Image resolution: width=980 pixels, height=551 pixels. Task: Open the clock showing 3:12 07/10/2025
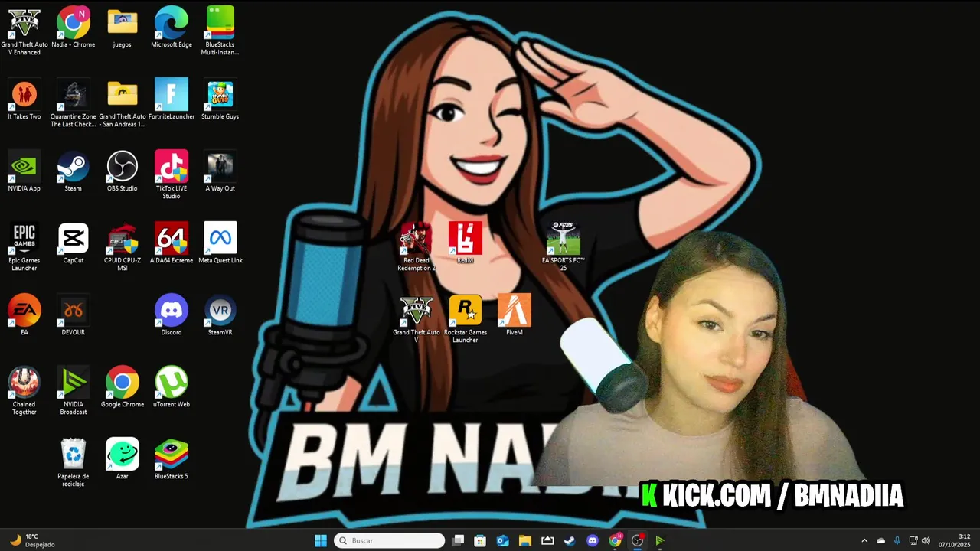point(955,540)
